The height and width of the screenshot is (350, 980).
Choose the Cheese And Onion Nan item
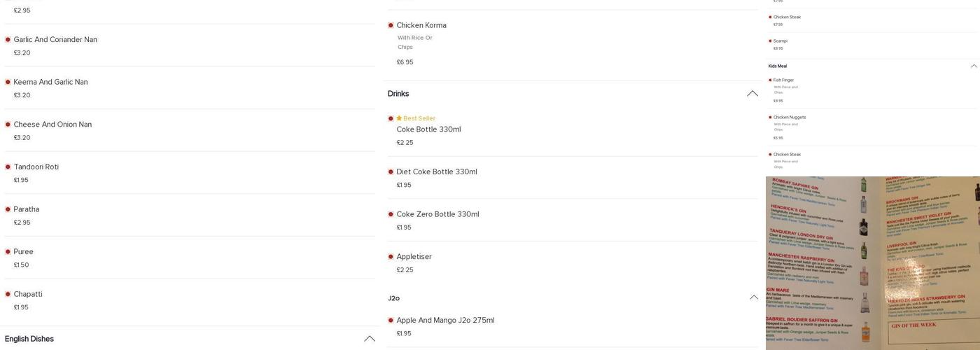(52, 125)
